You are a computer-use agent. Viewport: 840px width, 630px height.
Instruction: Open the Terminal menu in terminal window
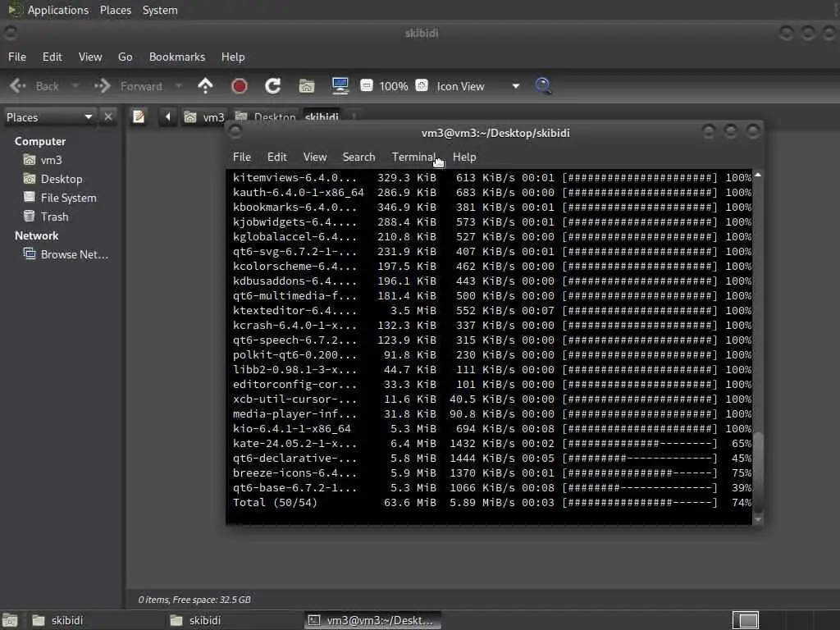tap(413, 157)
